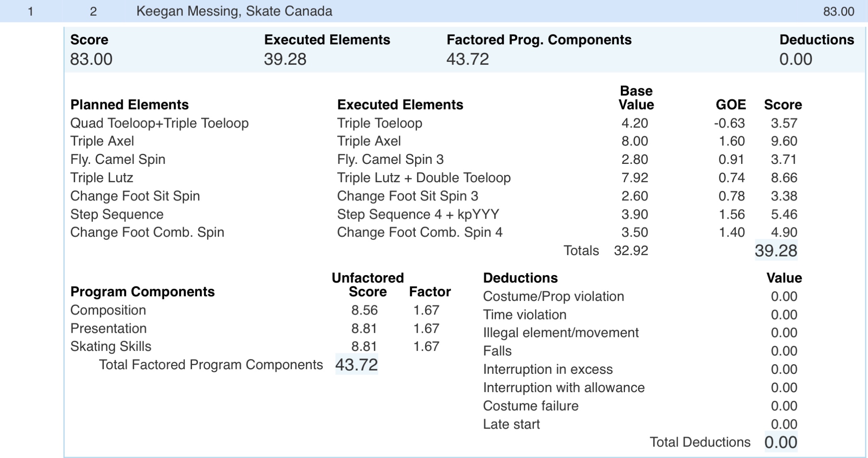Click the Change Foot Comb. Spin 4 entry
This screenshot has height=458, width=868.
tap(420, 232)
